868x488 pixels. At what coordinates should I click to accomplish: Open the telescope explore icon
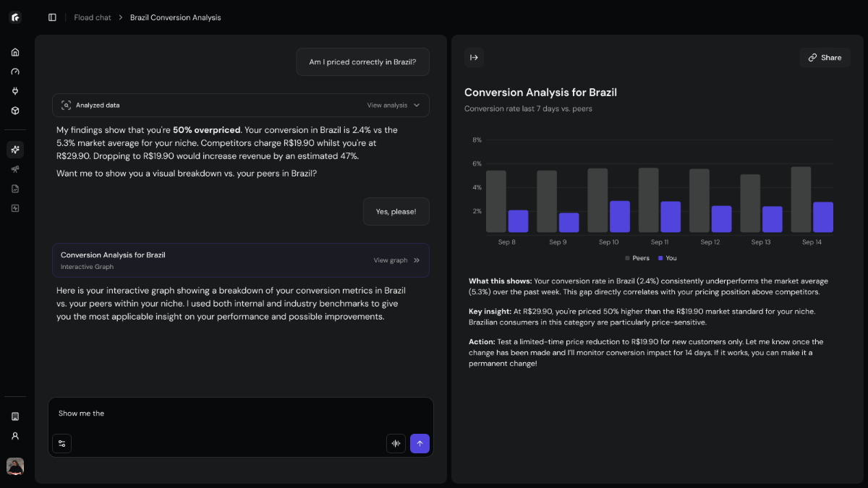pos(15,169)
